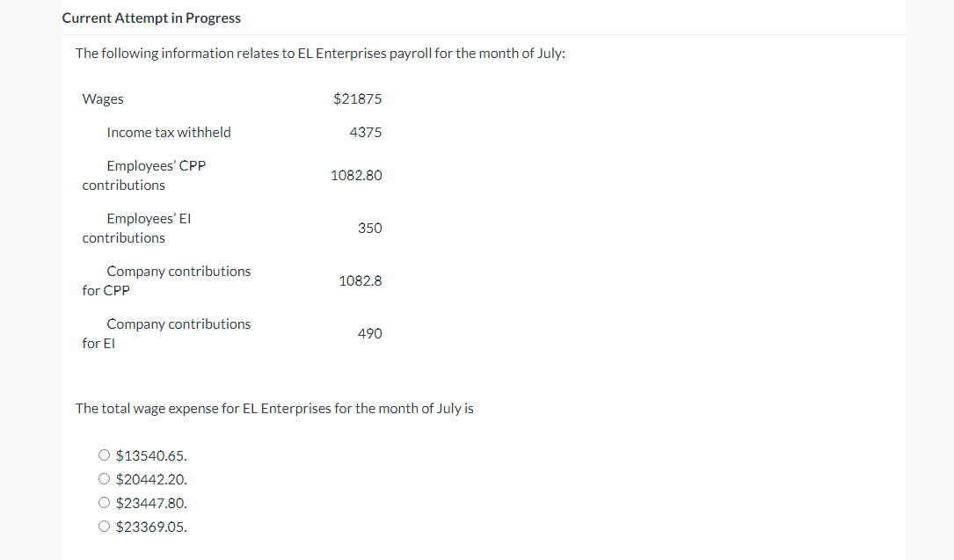Pick the $23447.80 radio option
The image size is (954, 560).
pos(104,502)
